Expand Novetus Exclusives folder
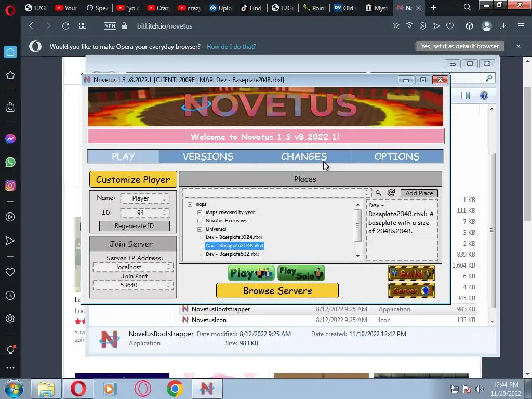This screenshot has height=399, width=532. (200, 221)
